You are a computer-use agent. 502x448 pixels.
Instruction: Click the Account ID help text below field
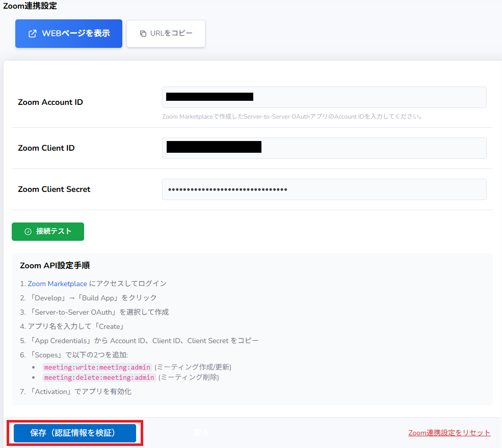point(293,117)
